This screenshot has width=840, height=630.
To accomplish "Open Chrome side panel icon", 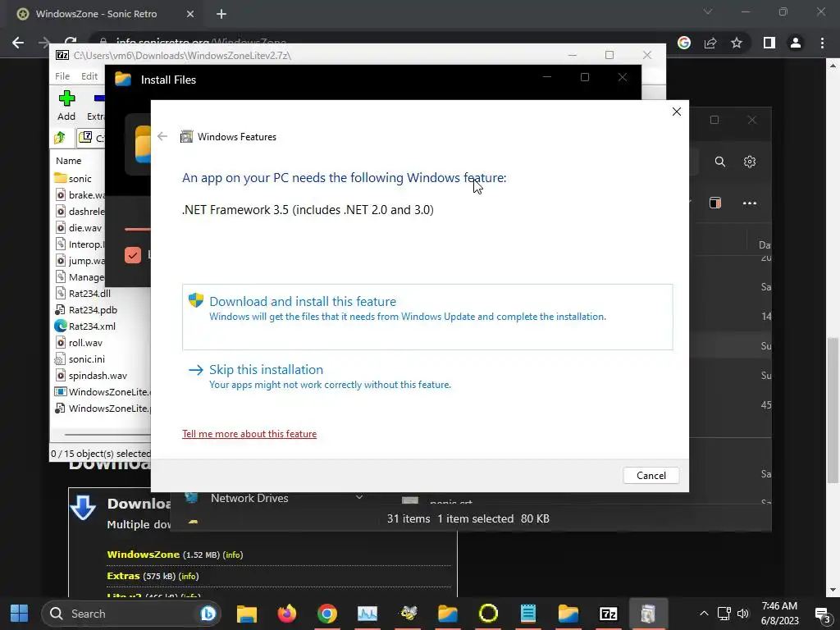I will click(x=769, y=43).
